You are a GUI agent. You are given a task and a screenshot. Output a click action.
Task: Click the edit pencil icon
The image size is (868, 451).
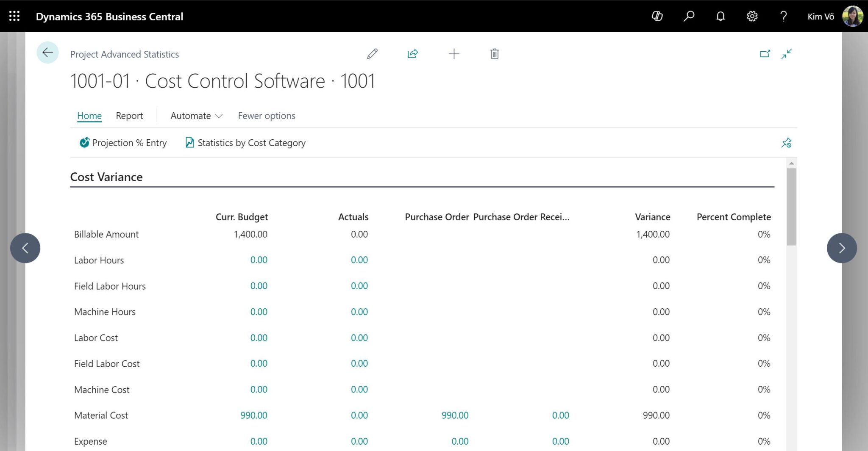pos(372,54)
